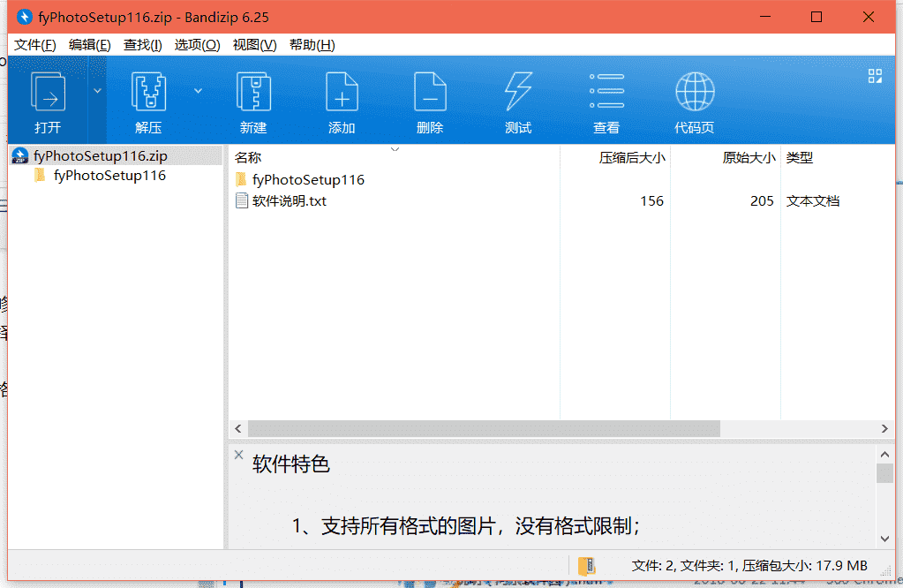Click the Codepage (代码页) globe icon
903x588 pixels.
tap(695, 92)
